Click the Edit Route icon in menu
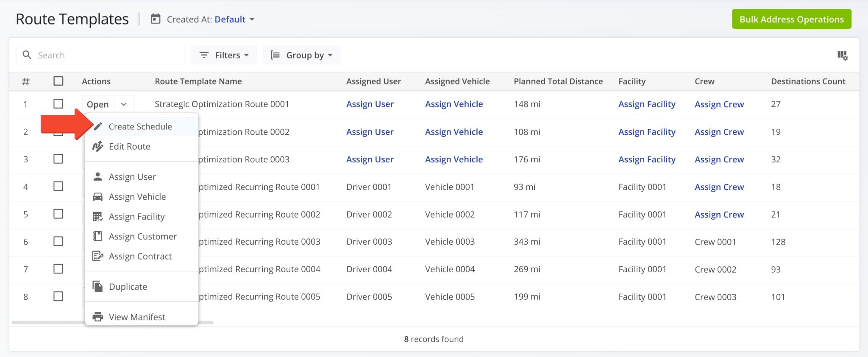Viewport: 868px width, 357px height. pos(98,146)
